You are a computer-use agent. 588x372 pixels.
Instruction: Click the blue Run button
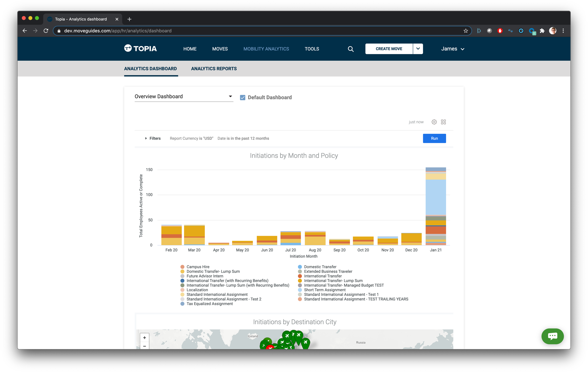tap(434, 138)
